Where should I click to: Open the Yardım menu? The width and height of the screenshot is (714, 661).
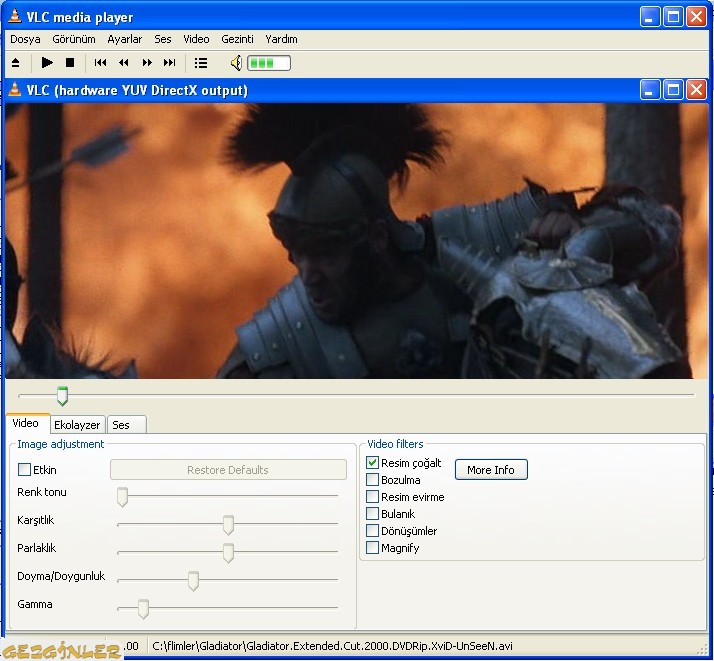pos(281,39)
